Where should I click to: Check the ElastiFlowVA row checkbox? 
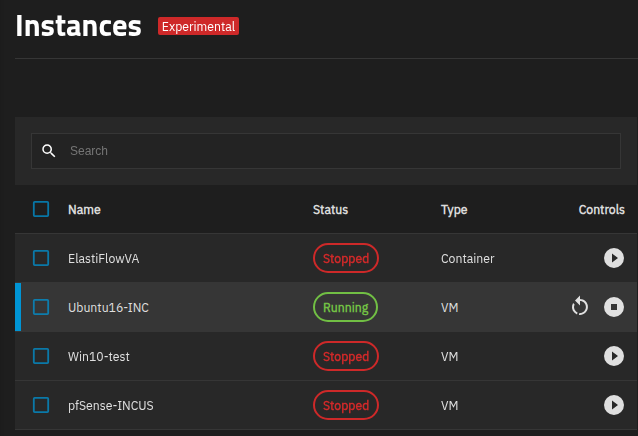(41, 258)
